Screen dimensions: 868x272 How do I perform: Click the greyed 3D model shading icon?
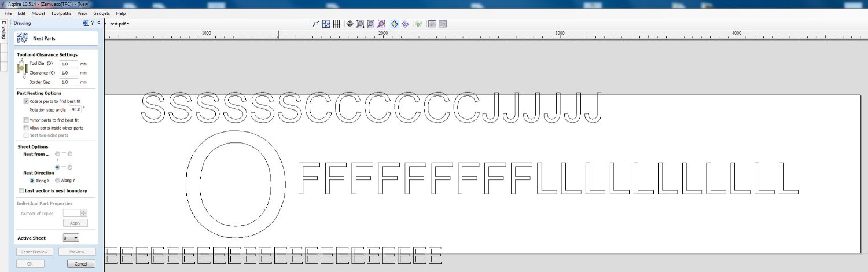coord(418,24)
